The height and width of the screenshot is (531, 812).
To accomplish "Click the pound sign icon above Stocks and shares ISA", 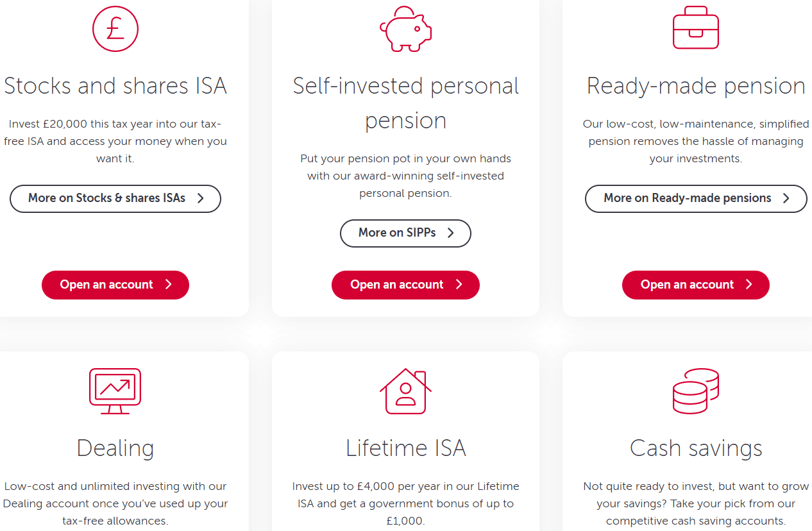I will tap(115, 29).
